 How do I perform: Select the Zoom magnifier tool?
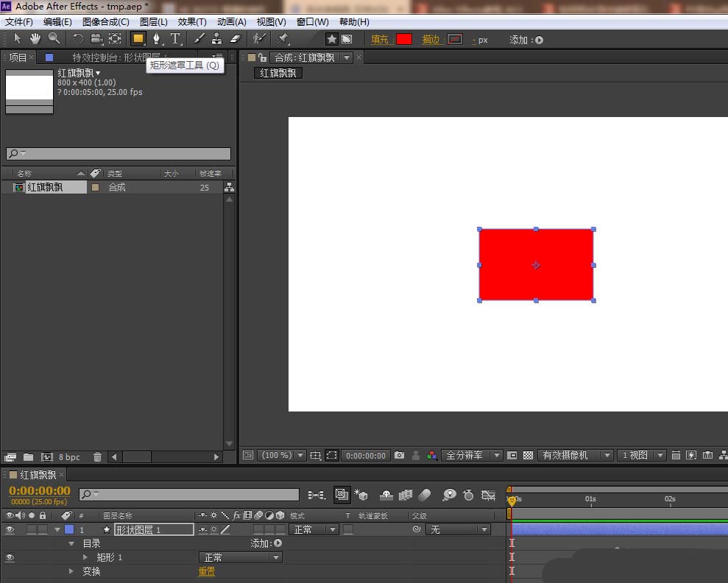pos(54,39)
